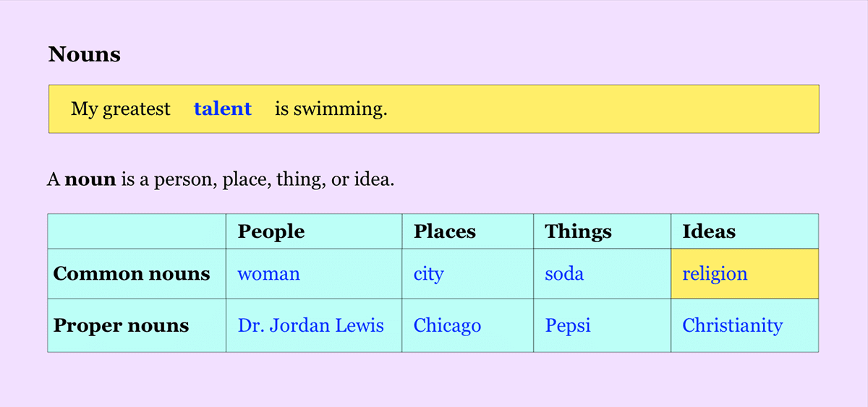Click the empty top-left table cell

pyautogui.click(x=137, y=231)
